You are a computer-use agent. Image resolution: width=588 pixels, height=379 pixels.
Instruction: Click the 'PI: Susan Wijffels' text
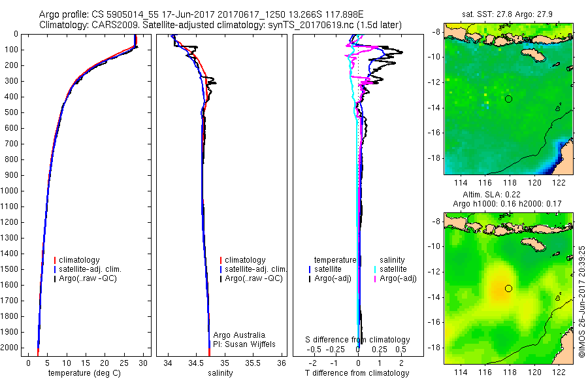pos(244,344)
